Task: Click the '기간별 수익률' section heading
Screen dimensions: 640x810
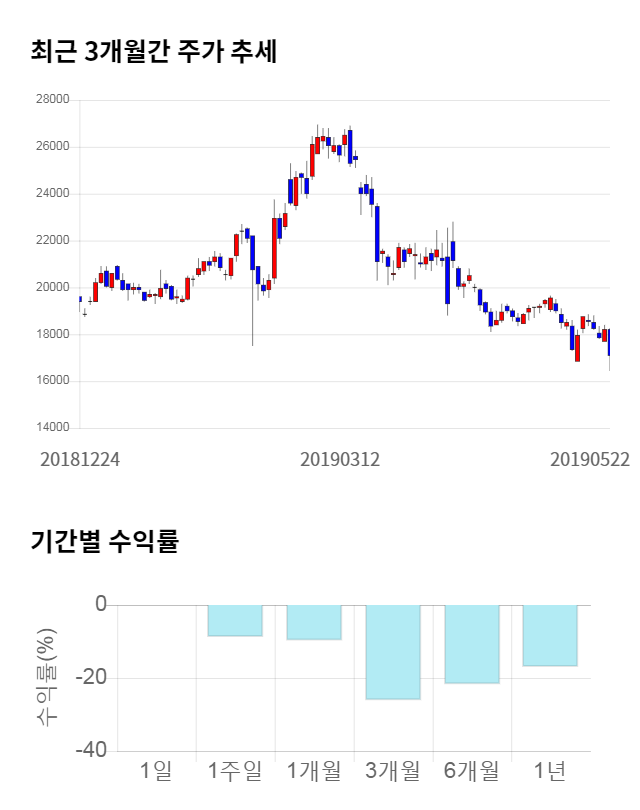Action: point(104,542)
